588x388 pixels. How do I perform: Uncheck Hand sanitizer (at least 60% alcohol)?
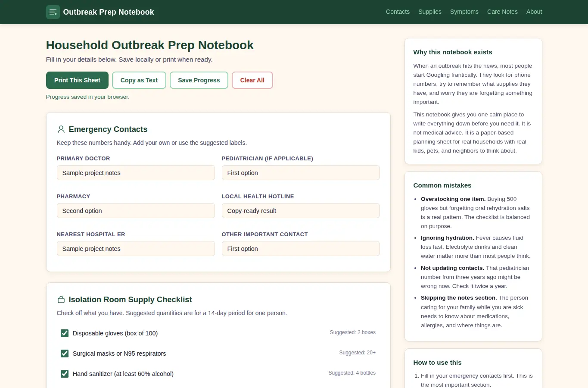pos(65,374)
